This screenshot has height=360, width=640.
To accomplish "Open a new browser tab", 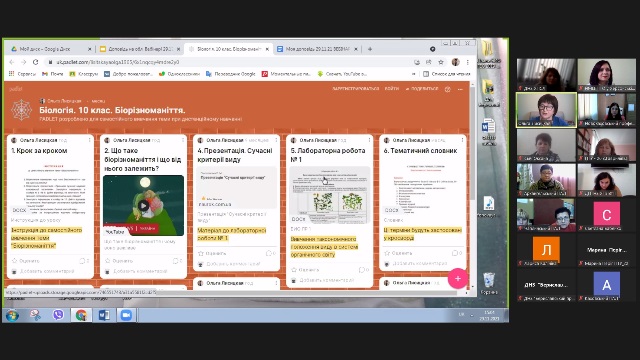I will click(370, 49).
